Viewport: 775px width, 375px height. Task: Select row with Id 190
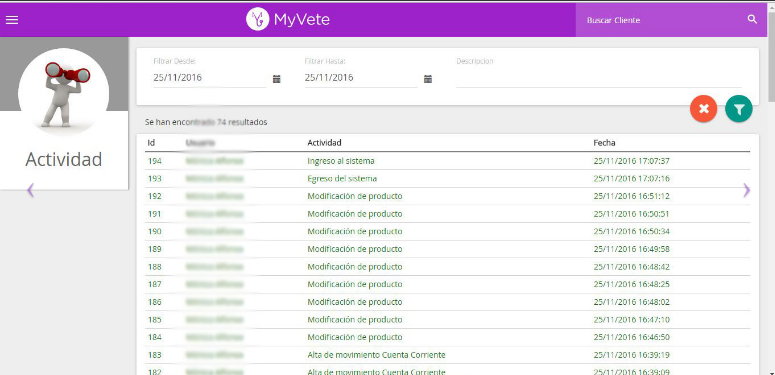447,231
